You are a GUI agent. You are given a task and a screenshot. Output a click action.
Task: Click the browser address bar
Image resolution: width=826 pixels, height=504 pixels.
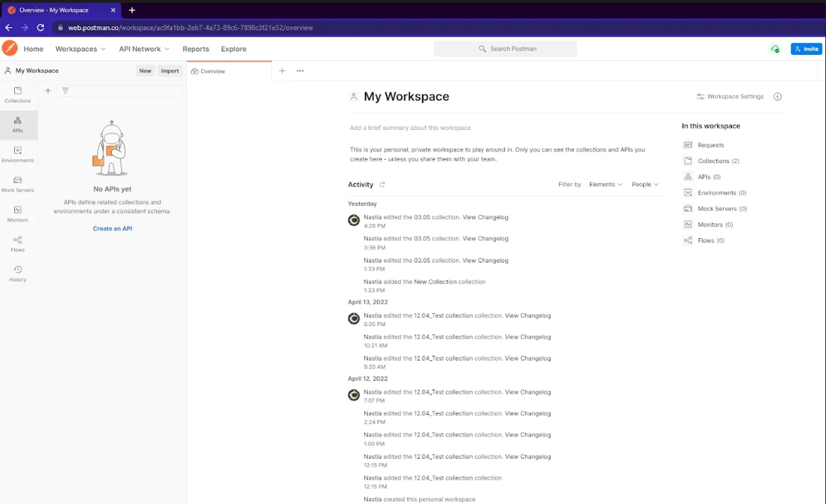click(433, 28)
